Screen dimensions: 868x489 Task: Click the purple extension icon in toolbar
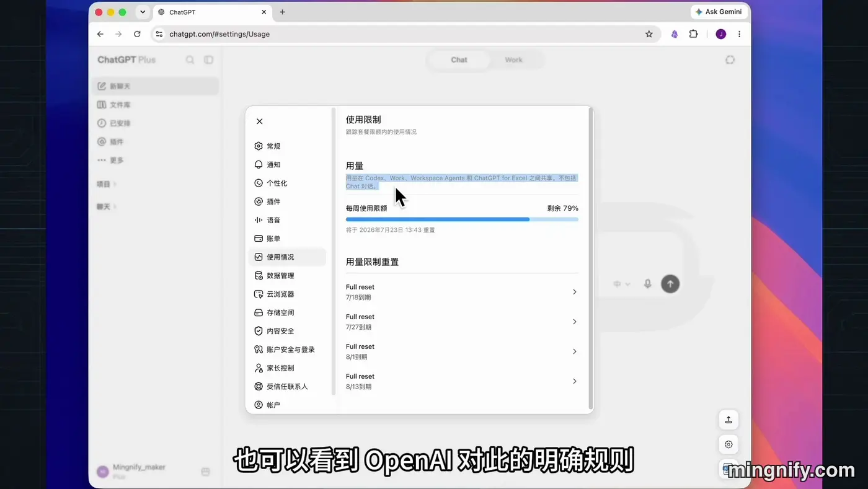pyautogui.click(x=675, y=34)
